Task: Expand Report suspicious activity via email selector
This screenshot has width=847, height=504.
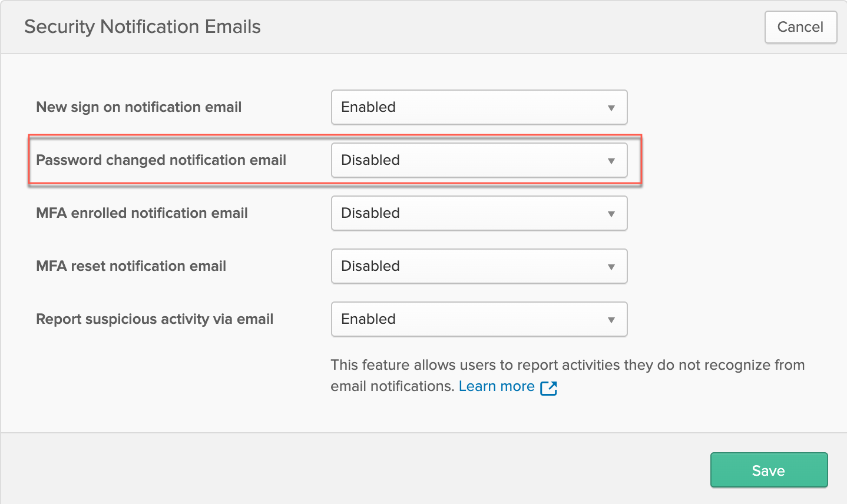Action: point(479,319)
